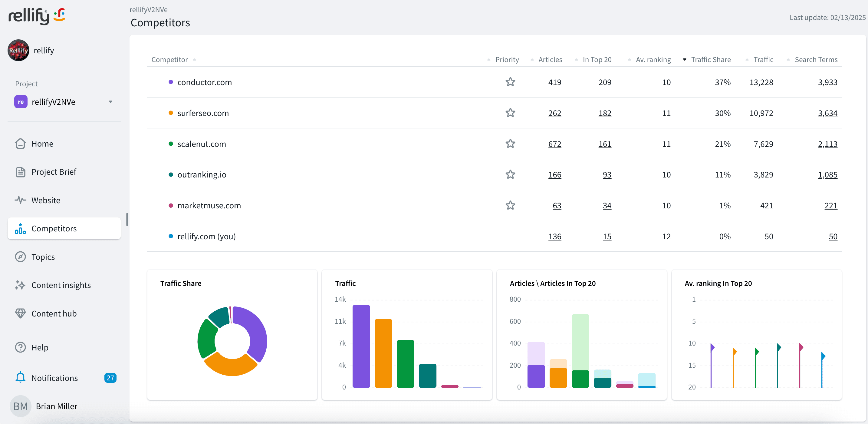Image resolution: width=868 pixels, height=424 pixels.
Task: Toggle priority star for surferseo.com
Action: coord(510,113)
